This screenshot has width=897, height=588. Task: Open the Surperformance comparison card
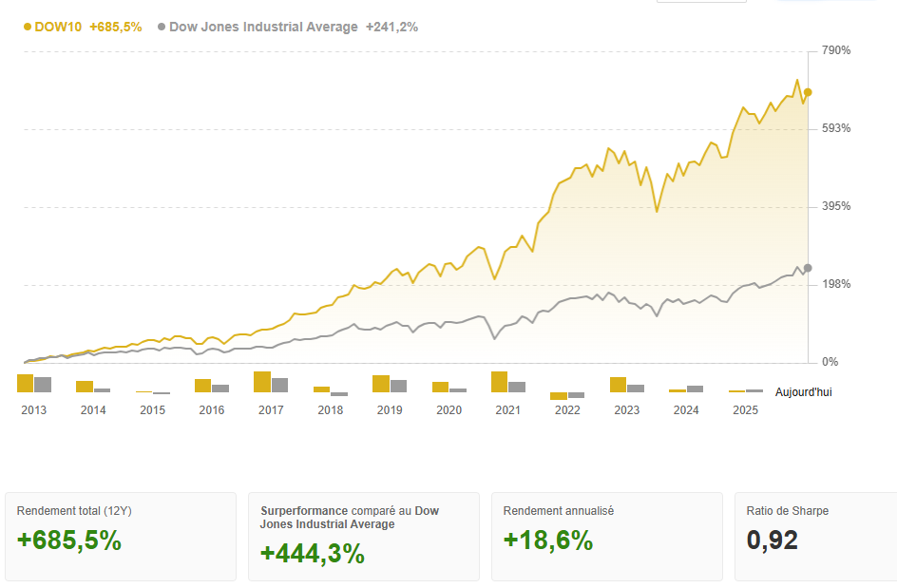pyautogui.click(x=363, y=536)
